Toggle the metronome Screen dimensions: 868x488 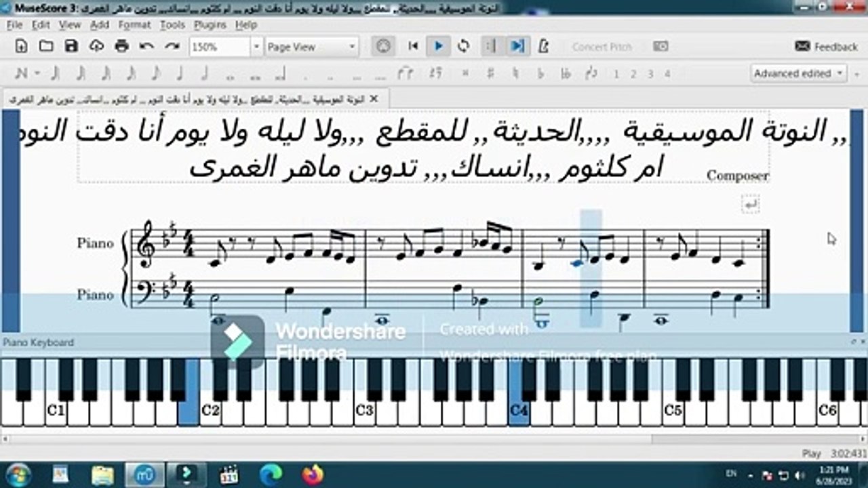coord(543,46)
